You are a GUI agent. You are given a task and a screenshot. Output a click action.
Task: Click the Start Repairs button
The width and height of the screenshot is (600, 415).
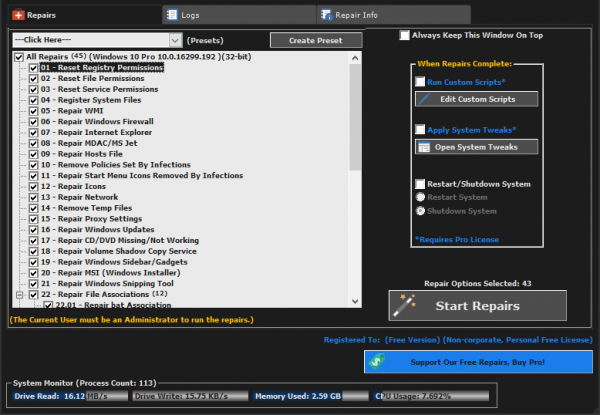478,305
